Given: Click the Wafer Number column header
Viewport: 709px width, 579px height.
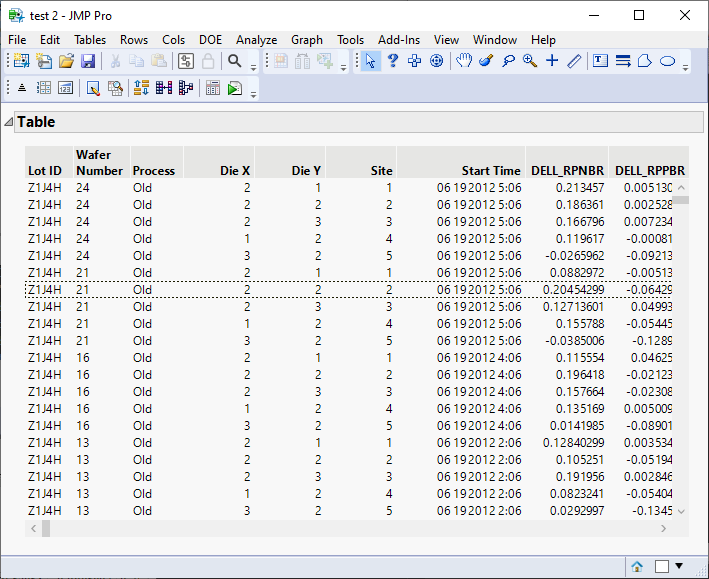Looking at the screenshot, I should point(99,163).
